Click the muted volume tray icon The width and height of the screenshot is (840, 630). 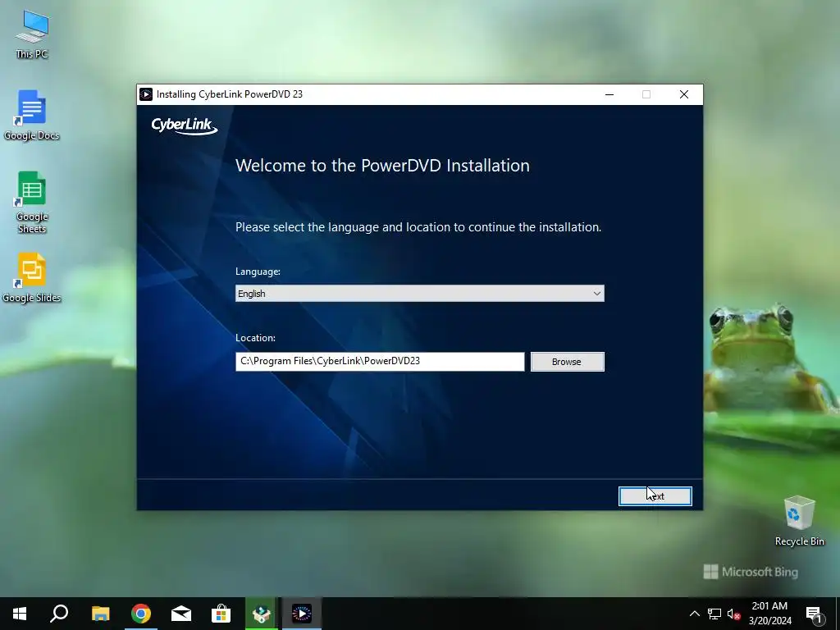pos(733,614)
